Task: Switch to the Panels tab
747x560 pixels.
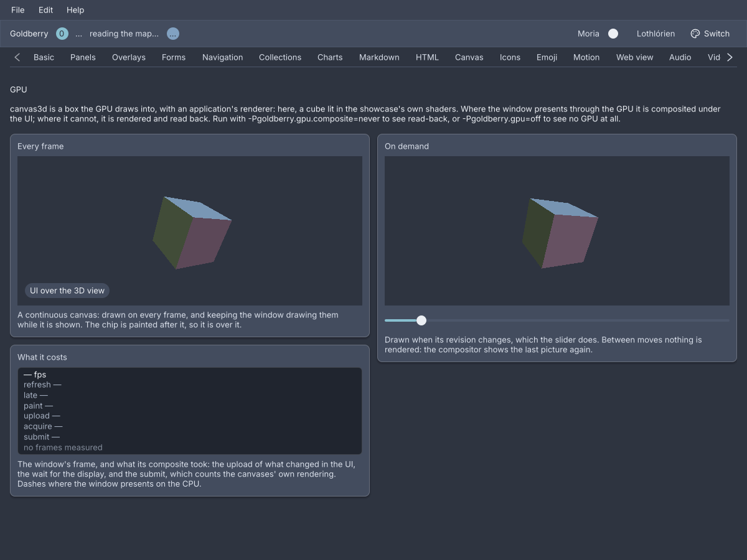Action: [x=83, y=57]
